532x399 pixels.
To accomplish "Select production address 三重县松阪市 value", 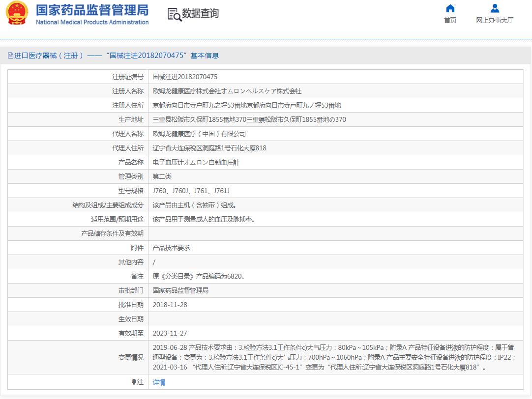I will (249, 119).
